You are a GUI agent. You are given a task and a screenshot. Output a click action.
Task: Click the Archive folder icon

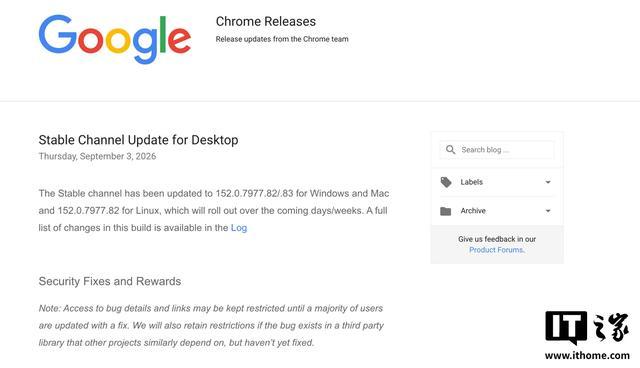446,211
